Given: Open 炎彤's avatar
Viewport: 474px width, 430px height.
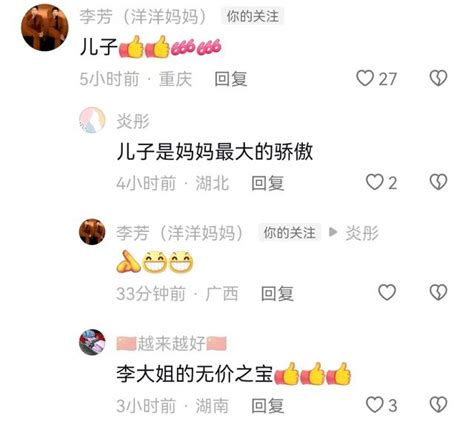Looking at the screenshot, I should 92,120.
